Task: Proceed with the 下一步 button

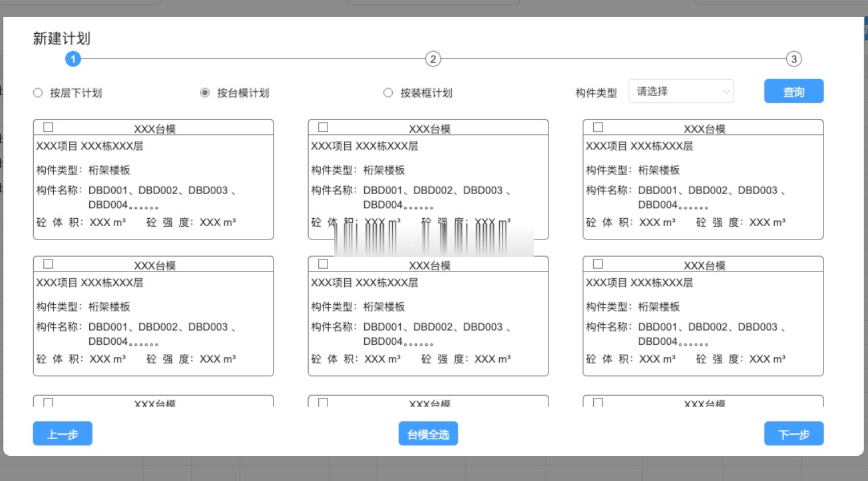Action: click(794, 433)
